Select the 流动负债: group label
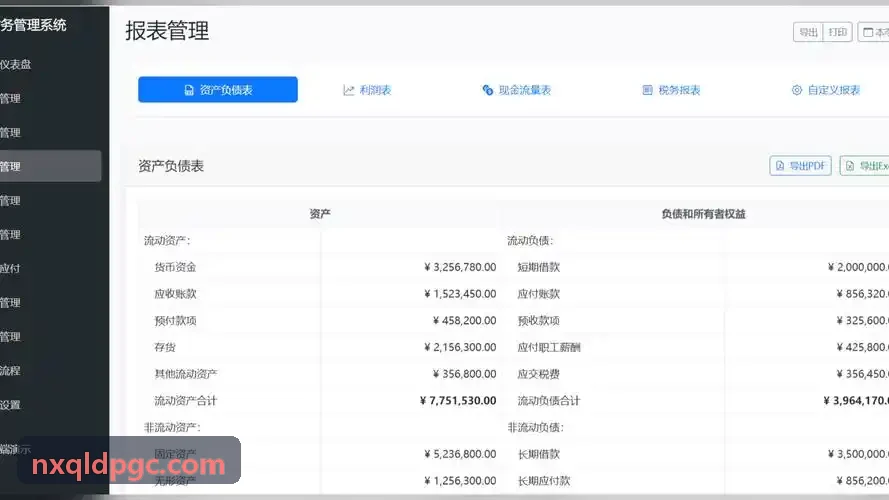The height and width of the screenshot is (500, 889). 530,240
